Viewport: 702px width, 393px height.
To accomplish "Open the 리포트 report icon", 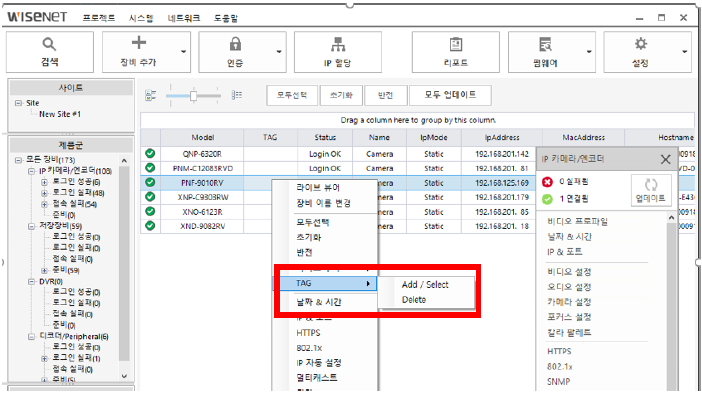I will coord(456,44).
